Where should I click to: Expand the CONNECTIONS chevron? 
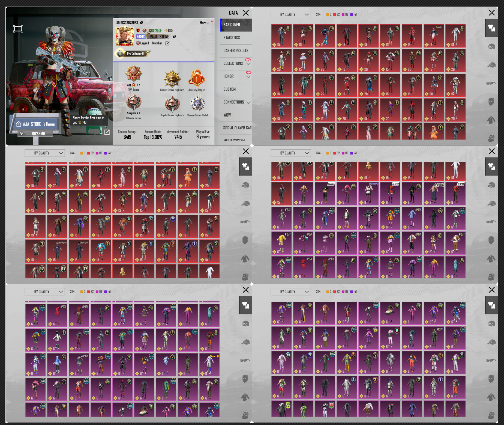click(248, 103)
